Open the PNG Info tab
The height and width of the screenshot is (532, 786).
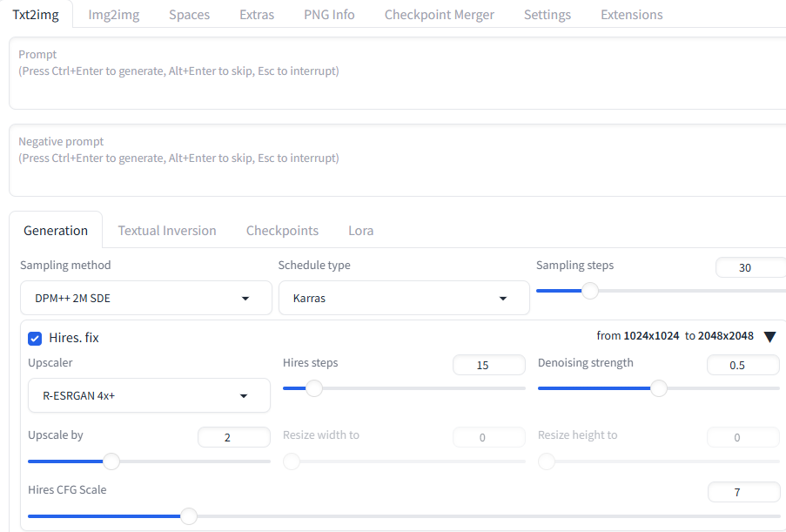(x=329, y=15)
